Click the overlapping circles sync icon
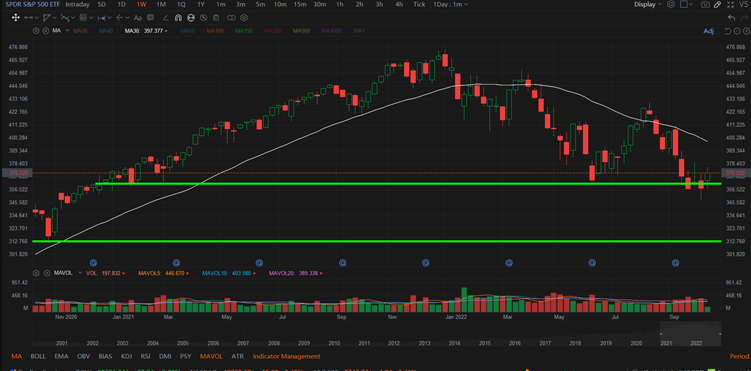751x371 pixels. (x=231, y=18)
